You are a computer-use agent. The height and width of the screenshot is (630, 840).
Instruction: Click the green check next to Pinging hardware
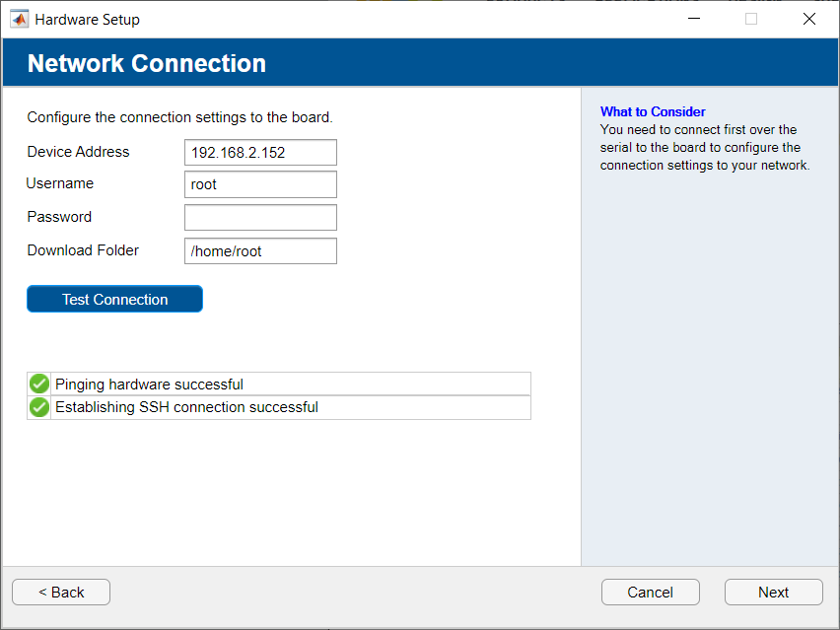click(x=39, y=385)
